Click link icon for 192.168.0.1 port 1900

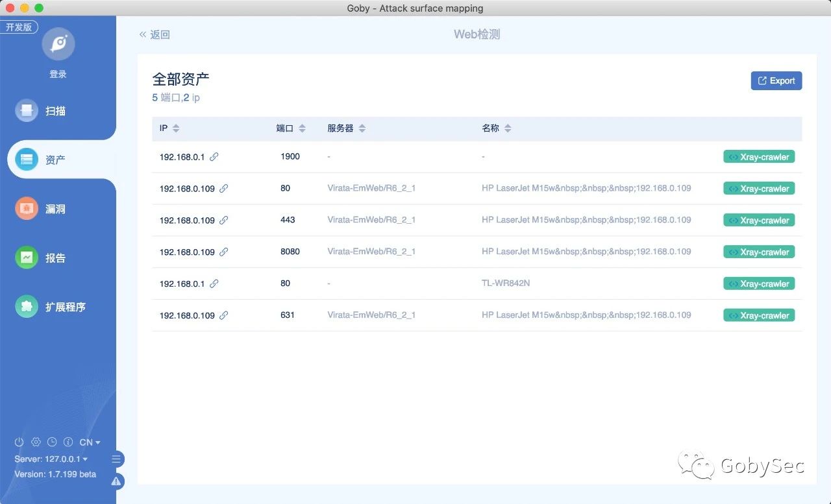(214, 156)
